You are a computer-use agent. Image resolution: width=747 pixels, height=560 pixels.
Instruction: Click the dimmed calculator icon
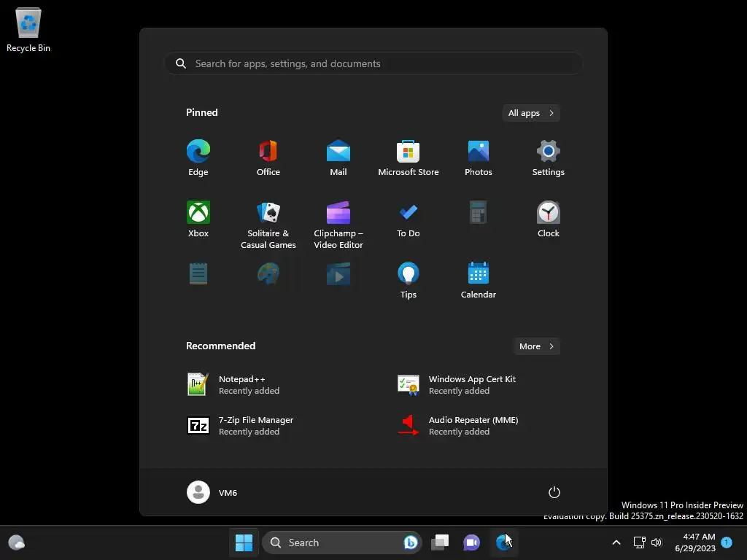(x=479, y=212)
